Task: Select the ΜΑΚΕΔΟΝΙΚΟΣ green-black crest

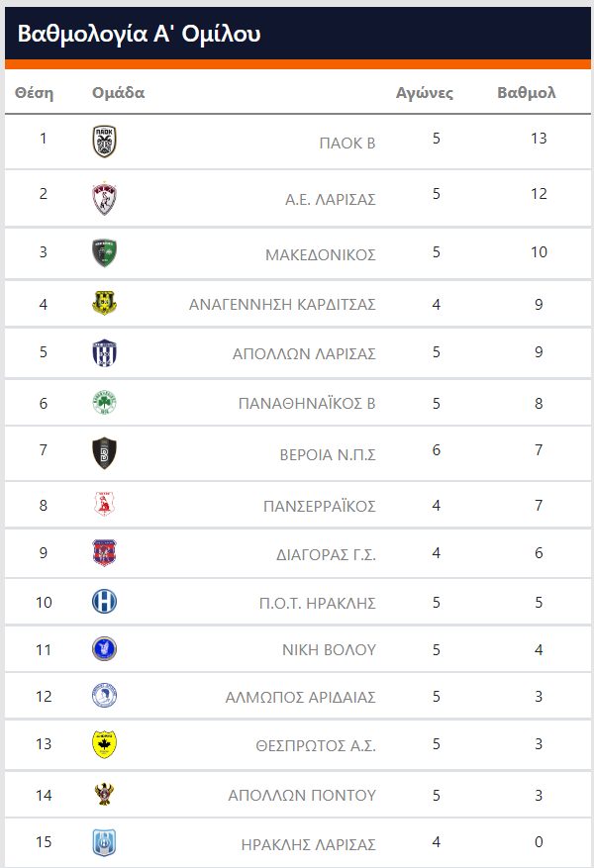Action: pyautogui.click(x=104, y=253)
